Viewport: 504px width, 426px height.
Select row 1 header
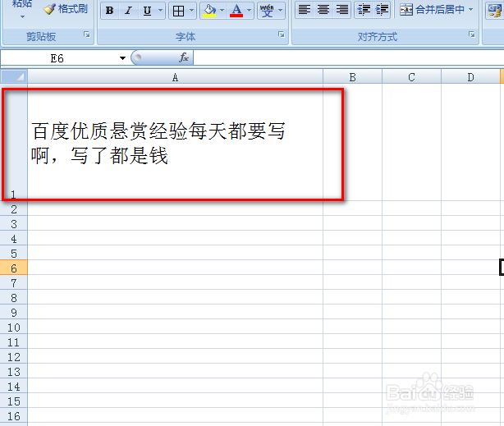coord(13,143)
